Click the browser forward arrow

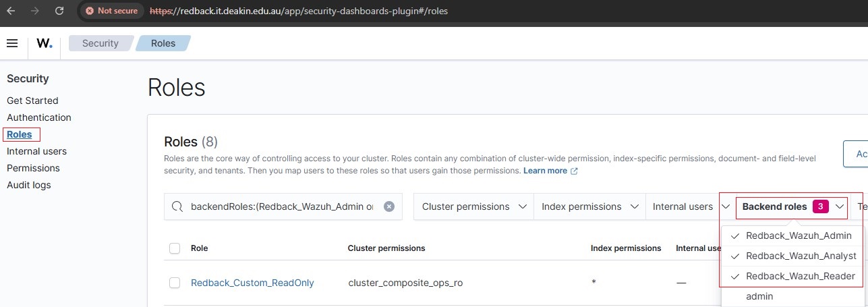(x=35, y=11)
